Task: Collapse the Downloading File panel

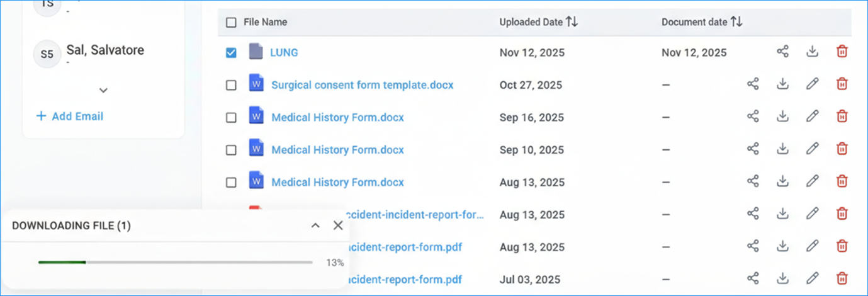Action: tap(316, 225)
